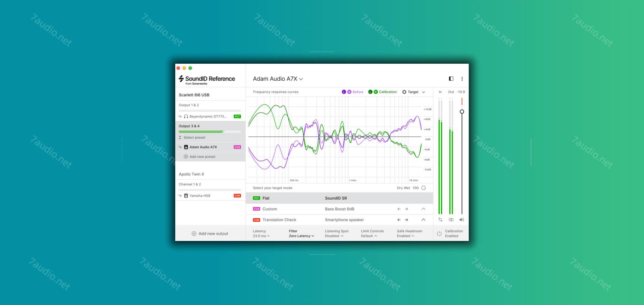Click the speaker volume icon under the slider
Image resolution: width=644 pixels, height=305 pixels.
click(462, 220)
